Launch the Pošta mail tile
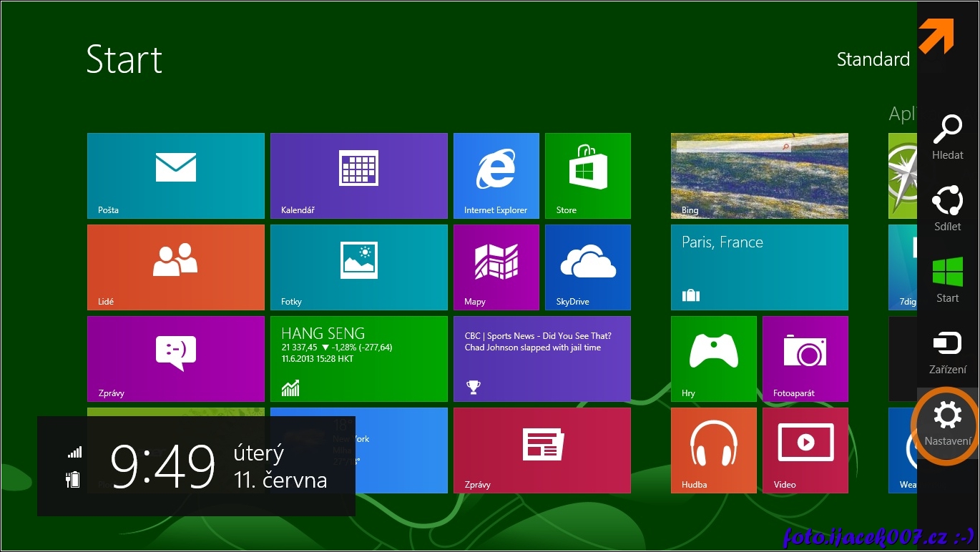This screenshot has width=980, height=552. [x=176, y=175]
